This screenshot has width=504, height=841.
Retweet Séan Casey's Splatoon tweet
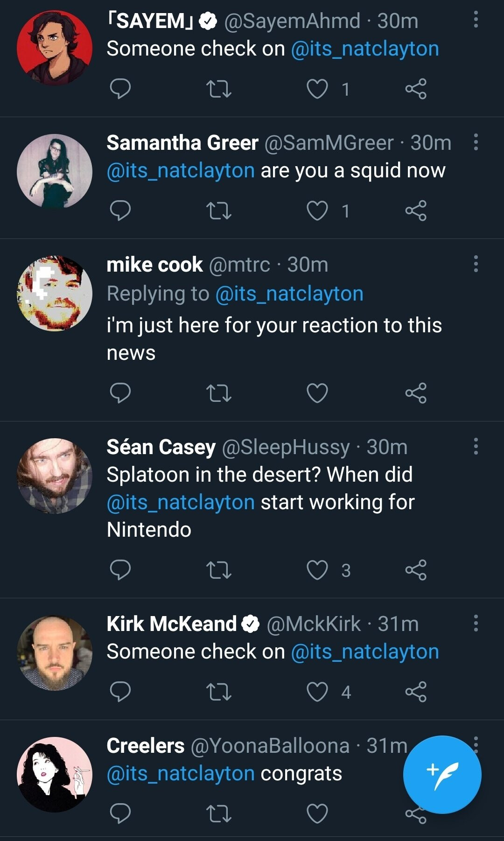click(218, 570)
